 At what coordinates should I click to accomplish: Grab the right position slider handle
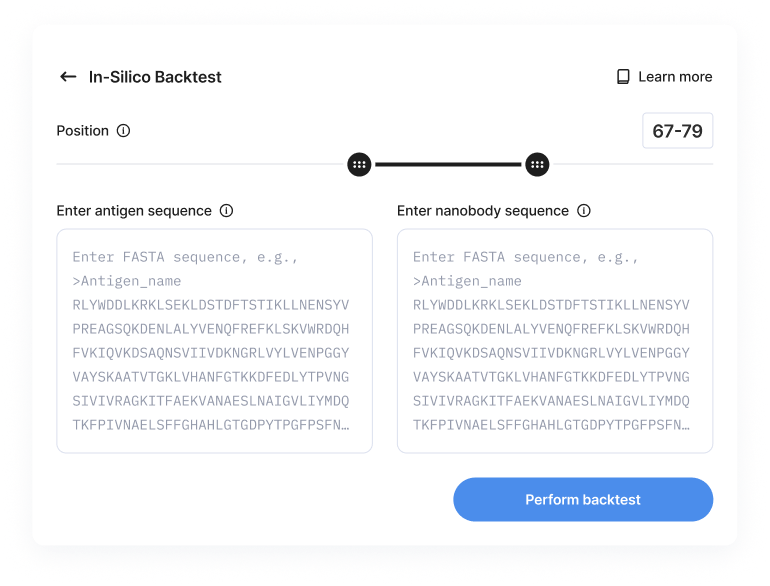[x=537, y=164]
